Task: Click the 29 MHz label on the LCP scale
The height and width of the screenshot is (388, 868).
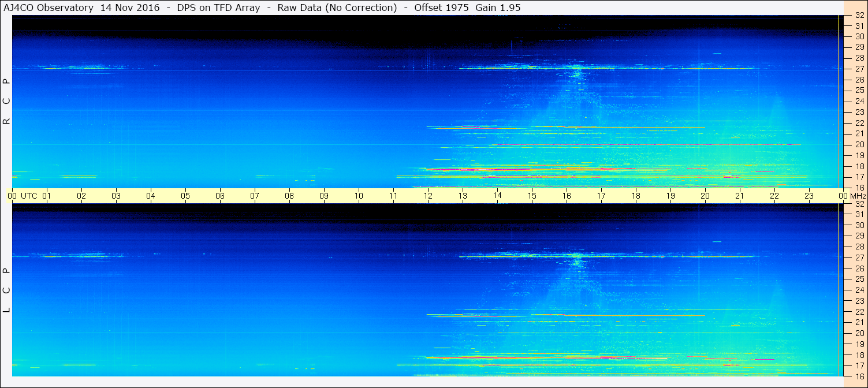Action: tap(859, 236)
